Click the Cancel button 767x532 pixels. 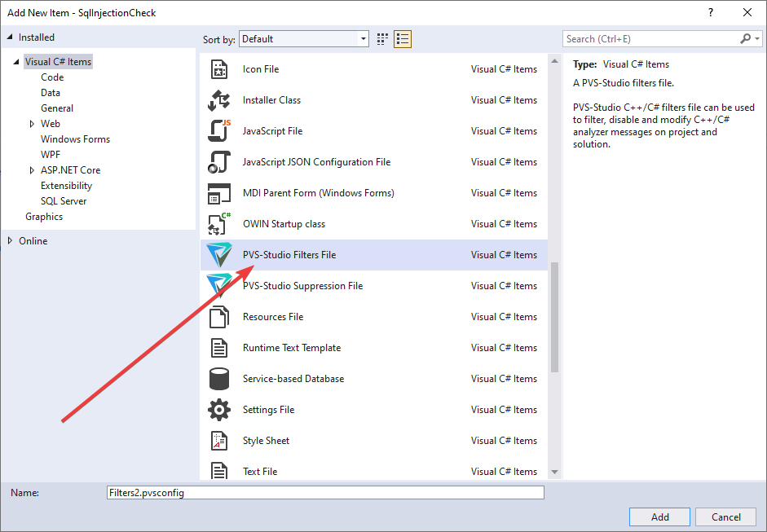click(x=726, y=517)
